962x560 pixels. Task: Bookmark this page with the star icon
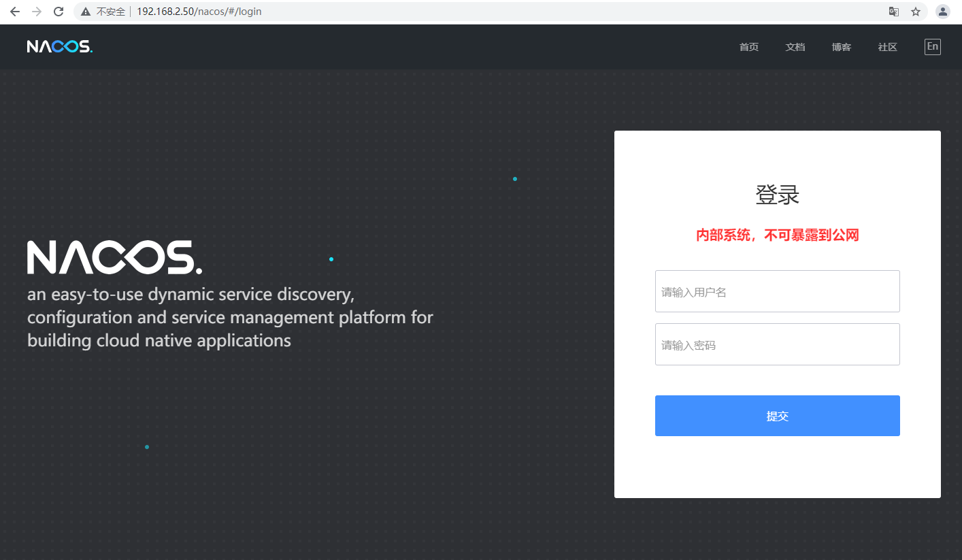point(916,12)
